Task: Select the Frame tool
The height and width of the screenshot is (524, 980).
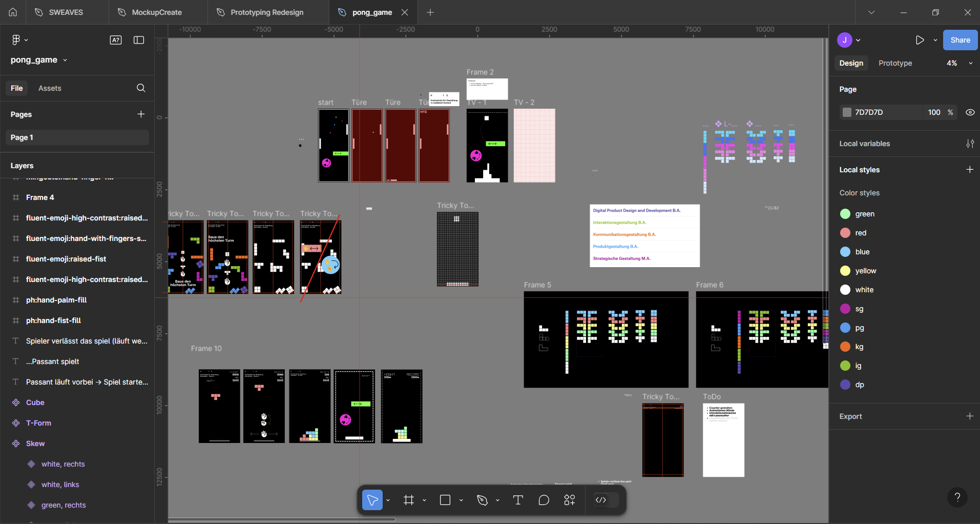Action: (x=409, y=500)
